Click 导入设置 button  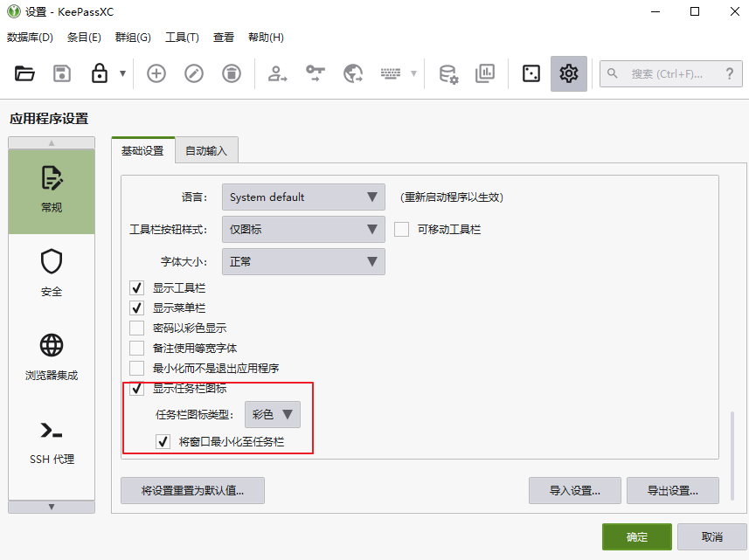(575, 491)
